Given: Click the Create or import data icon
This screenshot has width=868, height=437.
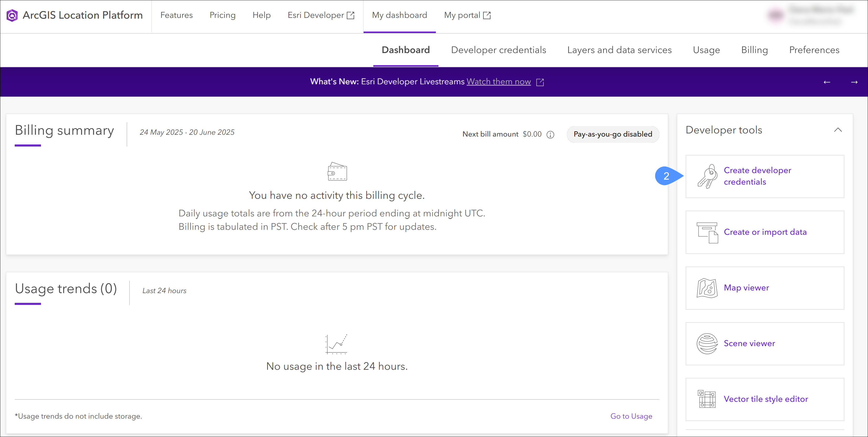Looking at the screenshot, I should click(707, 232).
